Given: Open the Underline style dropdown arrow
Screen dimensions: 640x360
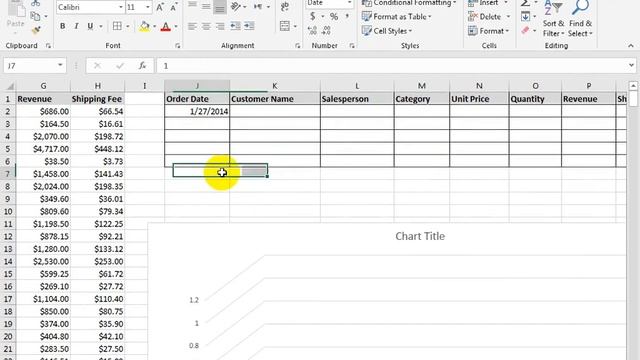Looking at the screenshot, I should [100, 27].
